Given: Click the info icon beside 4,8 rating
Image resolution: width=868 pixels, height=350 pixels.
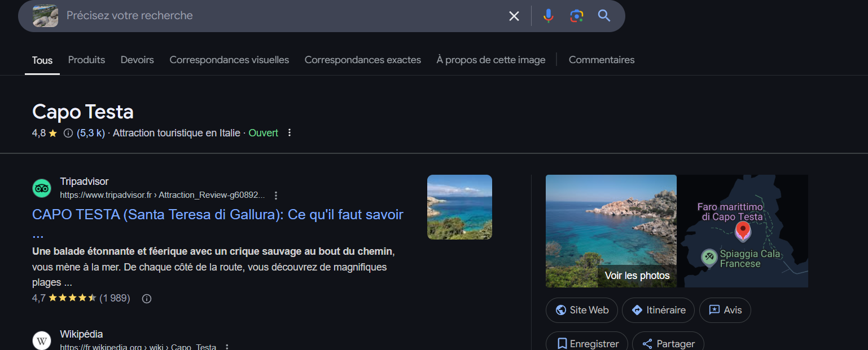Looking at the screenshot, I should (68, 133).
